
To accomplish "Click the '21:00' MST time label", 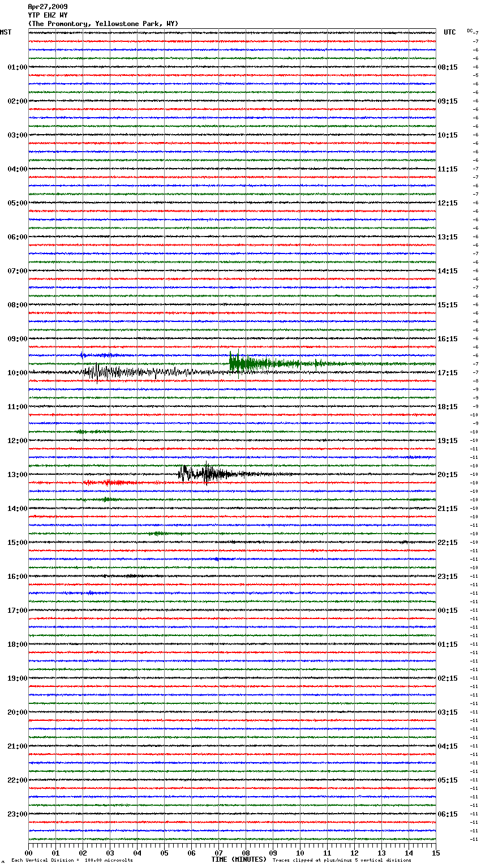I will click(x=18, y=746).
